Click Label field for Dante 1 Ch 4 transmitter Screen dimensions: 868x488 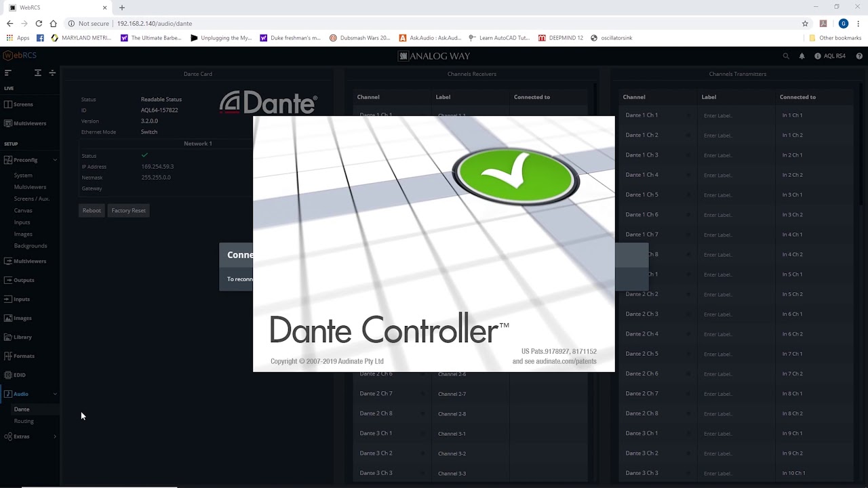736,175
